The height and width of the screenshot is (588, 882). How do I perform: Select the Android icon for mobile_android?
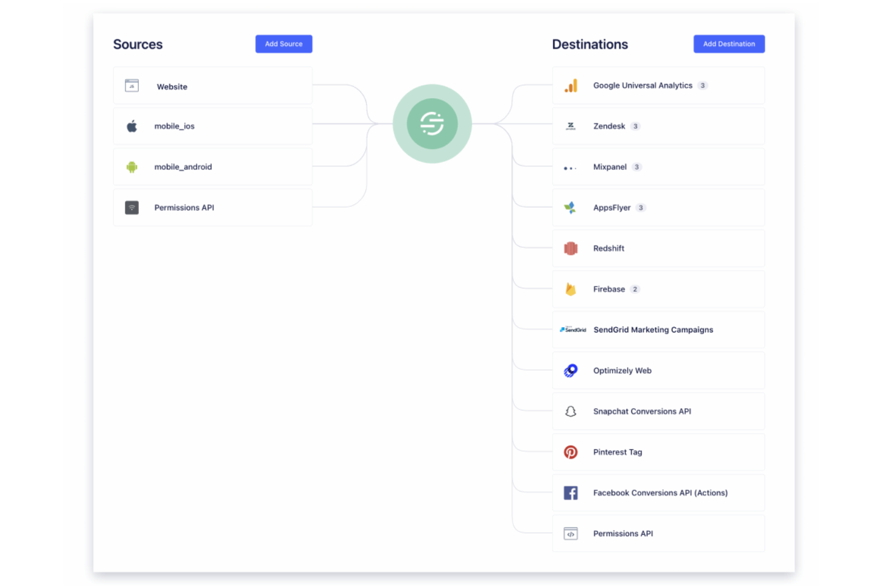click(131, 167)
